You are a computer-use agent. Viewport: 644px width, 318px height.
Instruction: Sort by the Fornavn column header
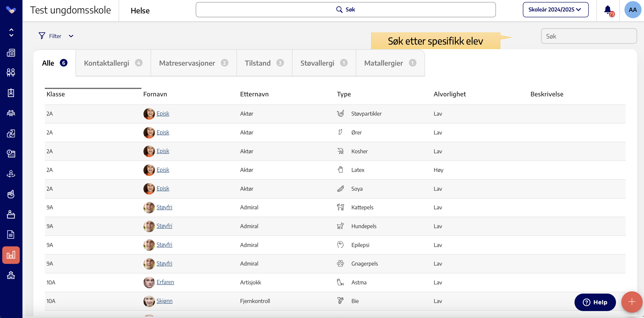[x=155, y=94]
